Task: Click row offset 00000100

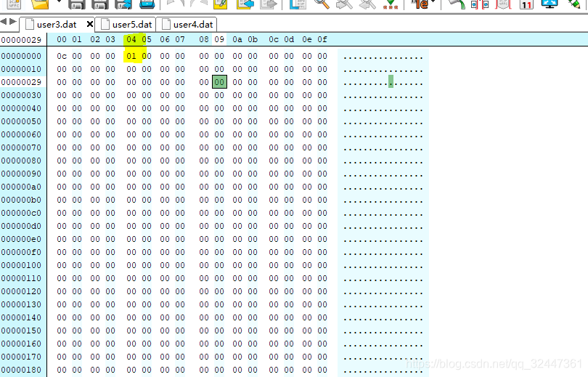Action: click(x=21, y=266)
